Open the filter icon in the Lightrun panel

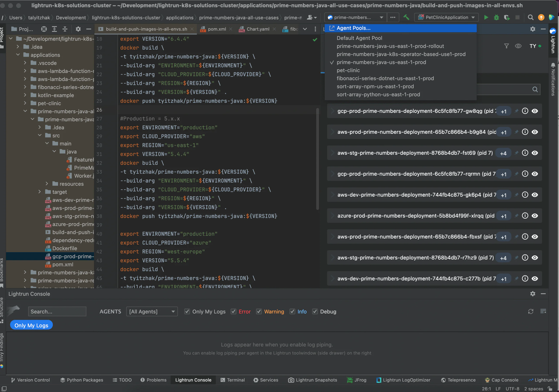pos(507,46)
